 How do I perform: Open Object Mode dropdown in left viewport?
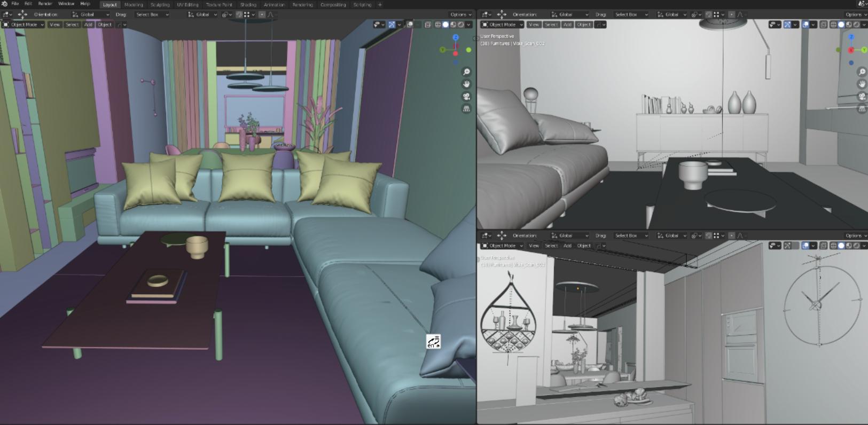(24, 25)
